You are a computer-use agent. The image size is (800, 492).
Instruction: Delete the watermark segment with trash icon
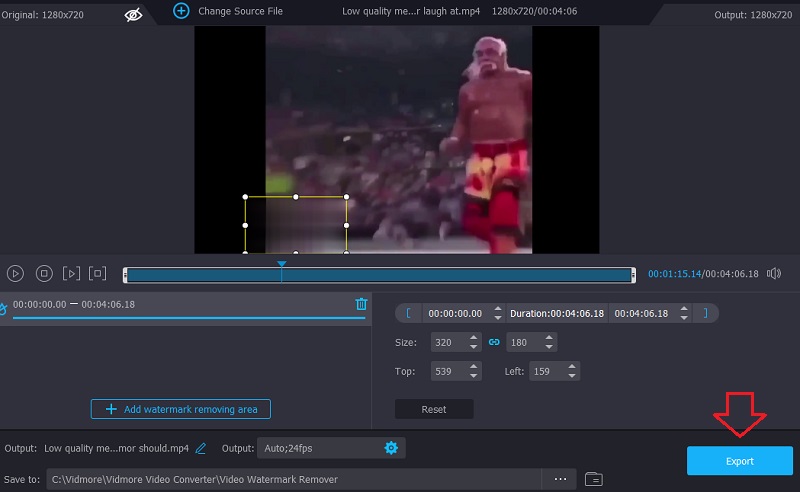click(361, 304)
